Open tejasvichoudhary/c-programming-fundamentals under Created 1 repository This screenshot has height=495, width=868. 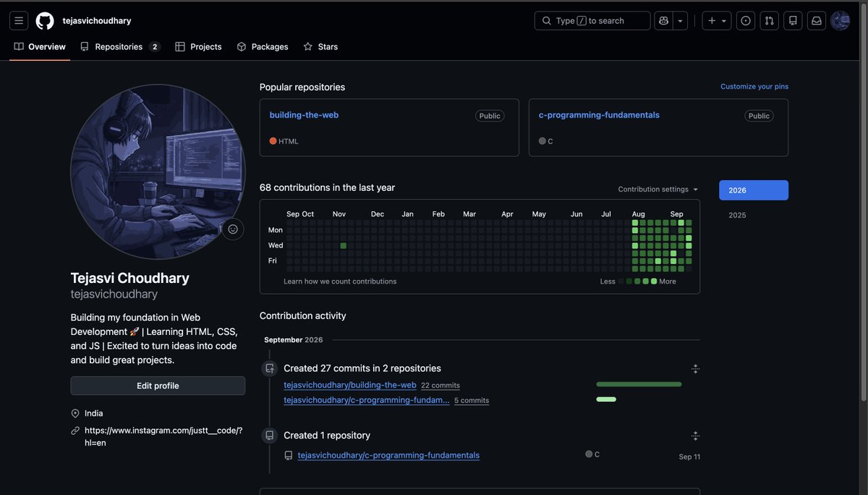pos(388,455)
